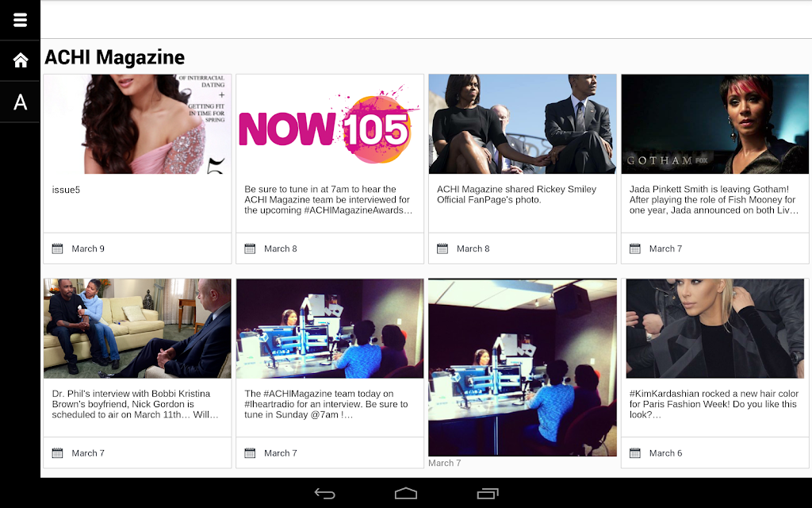Select the 'issue5' post title

66,190
